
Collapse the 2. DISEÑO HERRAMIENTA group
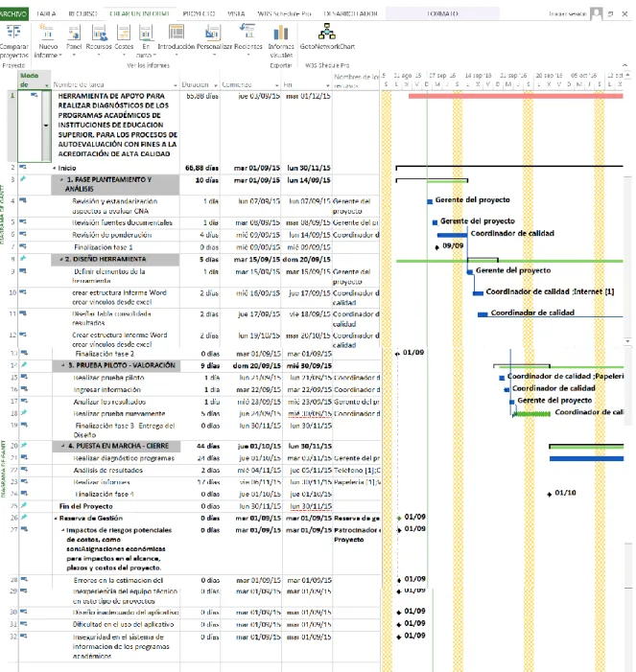[x=60, y=260]
